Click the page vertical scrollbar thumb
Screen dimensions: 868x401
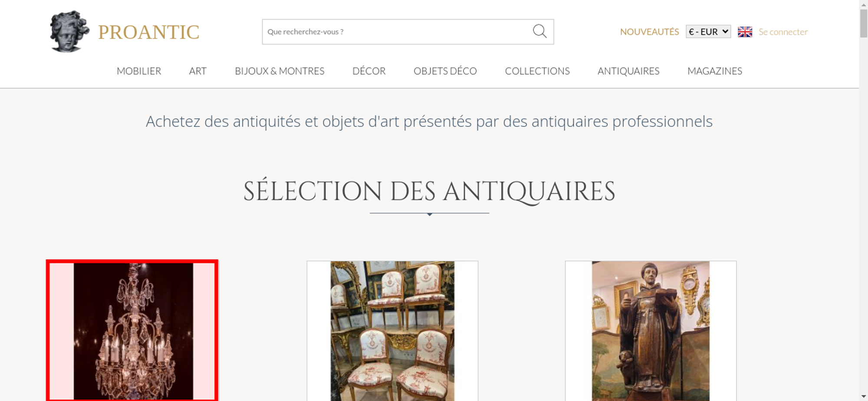[x=864, y=23]
